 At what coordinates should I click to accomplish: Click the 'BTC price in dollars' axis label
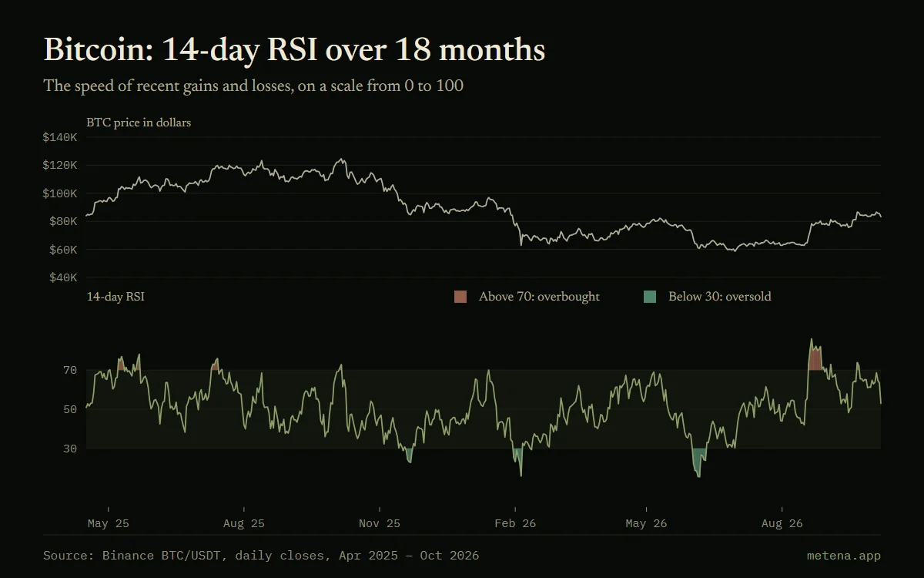[x=139, y=123]
